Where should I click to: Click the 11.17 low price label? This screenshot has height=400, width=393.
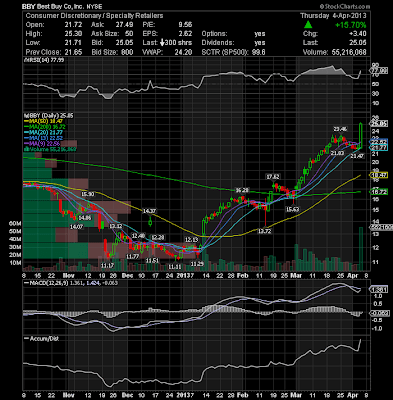tap(108, 265)
